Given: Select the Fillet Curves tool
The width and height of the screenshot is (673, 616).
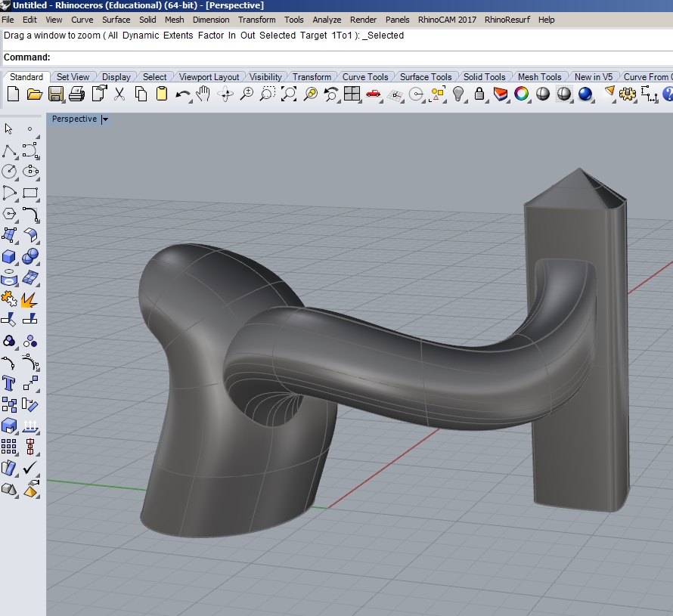Looking at the screenshot, I should click(30, 214).
